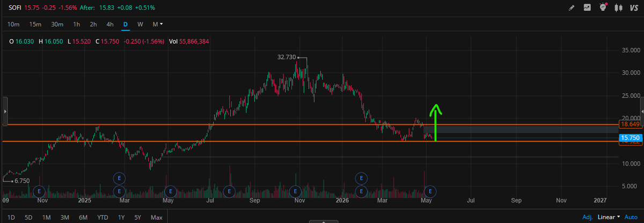Set chart range to 6M
This screenshot has height=223, width=644.
pyautogui.click(x=83, y=217)
